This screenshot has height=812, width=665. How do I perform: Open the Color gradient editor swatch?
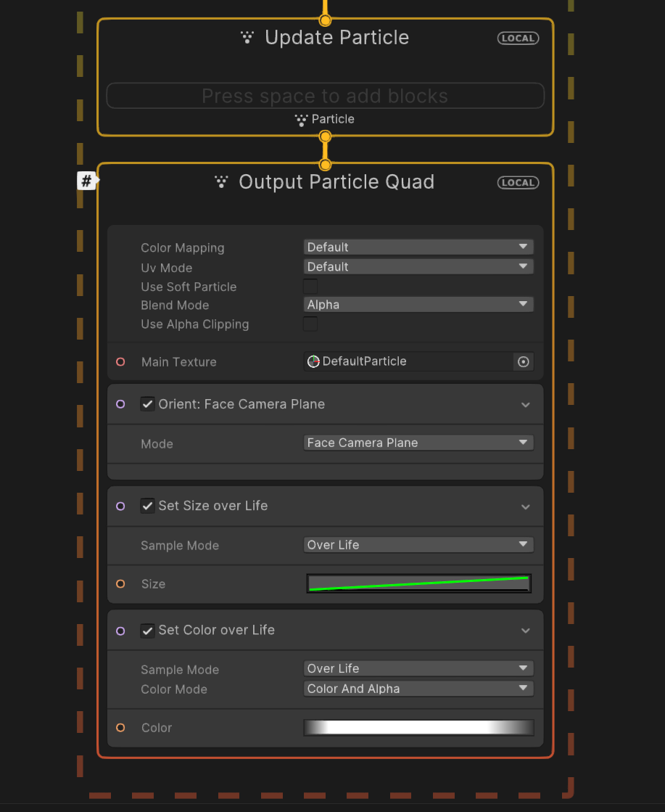418,727
